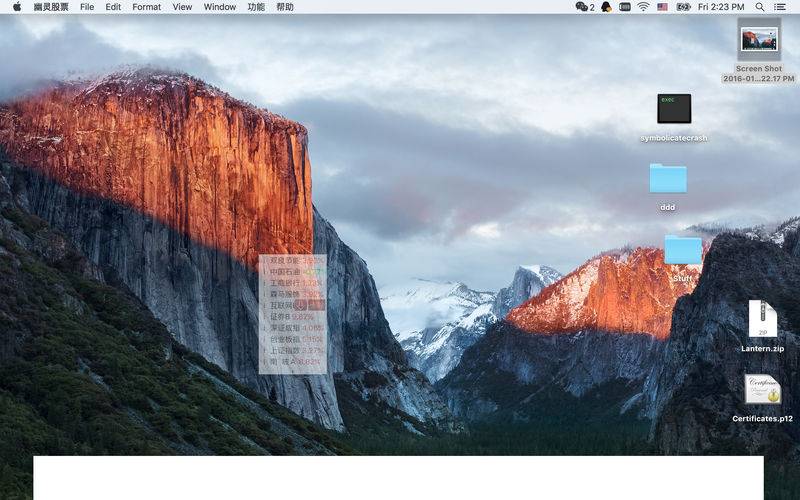Click the QQ penguin menu bar icon
This screenshot has height=500, width=800.
tap(606, 7)
